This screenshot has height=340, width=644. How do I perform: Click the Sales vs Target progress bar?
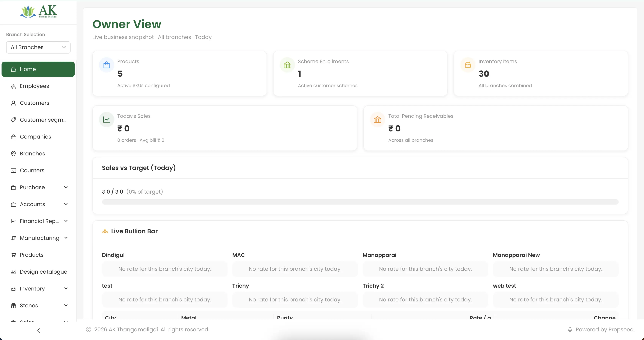[x=360, y=202]
